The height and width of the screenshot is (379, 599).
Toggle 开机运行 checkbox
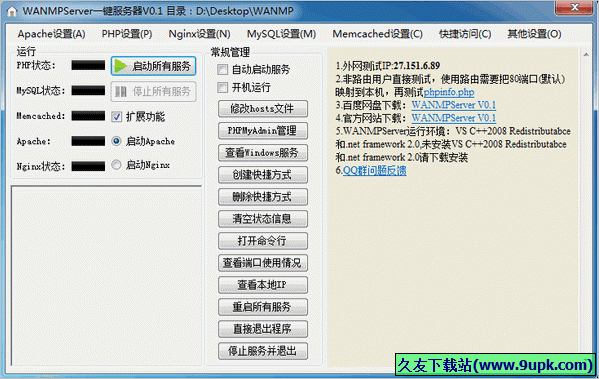222,87
